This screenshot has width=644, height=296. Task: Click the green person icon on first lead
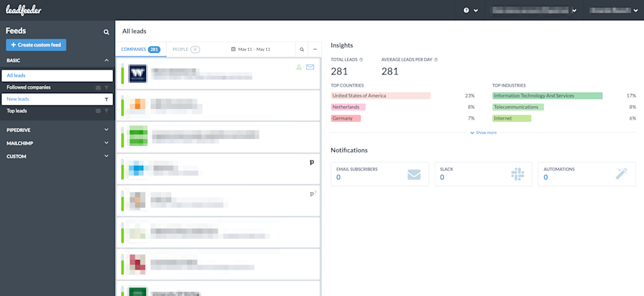tap(299, 67)
